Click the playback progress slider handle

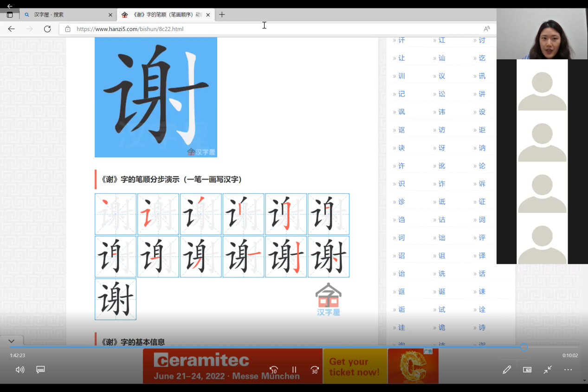(x=524, y=347)
